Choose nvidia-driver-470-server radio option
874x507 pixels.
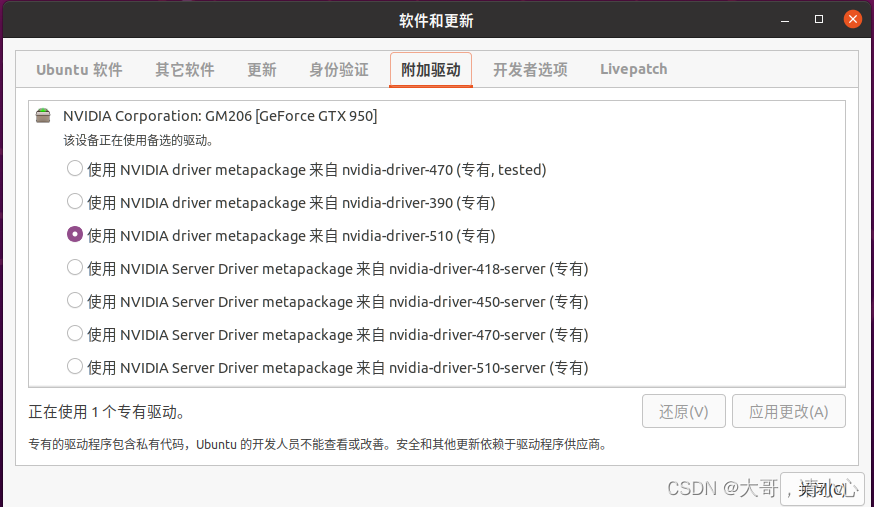click(x=75, y=333)
